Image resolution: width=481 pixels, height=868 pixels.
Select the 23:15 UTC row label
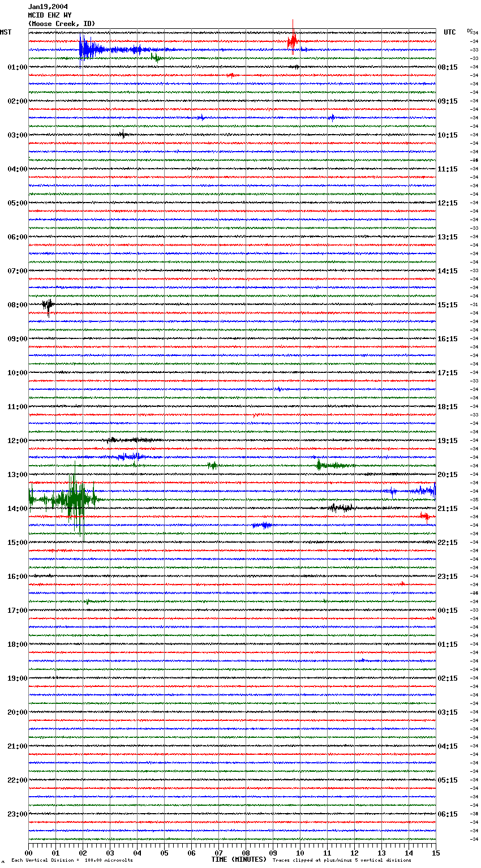coord(448,577)
